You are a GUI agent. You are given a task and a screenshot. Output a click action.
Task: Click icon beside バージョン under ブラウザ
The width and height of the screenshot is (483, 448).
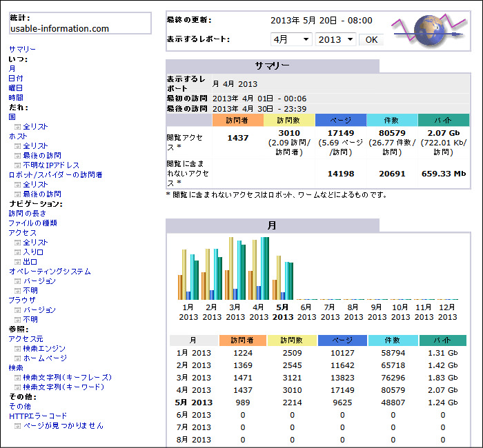[x=17, y=310]
